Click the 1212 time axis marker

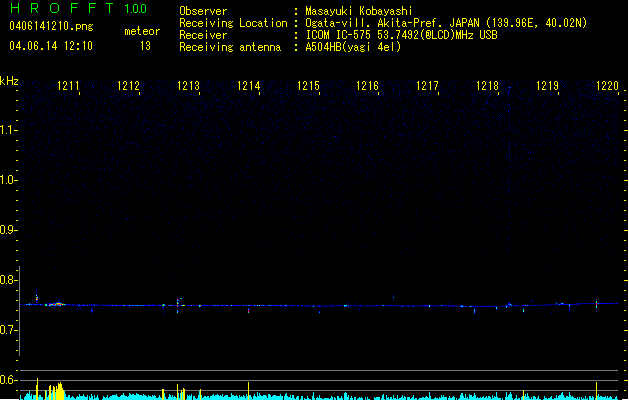click(x=128, y=86)
